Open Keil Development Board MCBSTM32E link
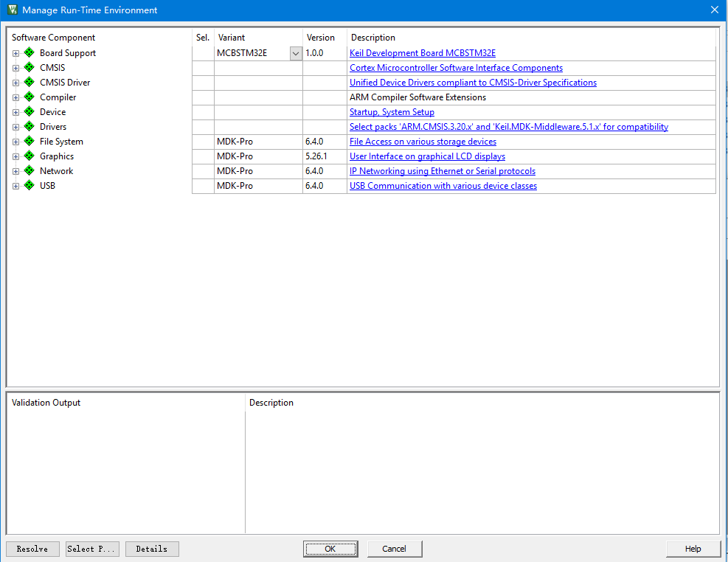 (x=423, y=53)
